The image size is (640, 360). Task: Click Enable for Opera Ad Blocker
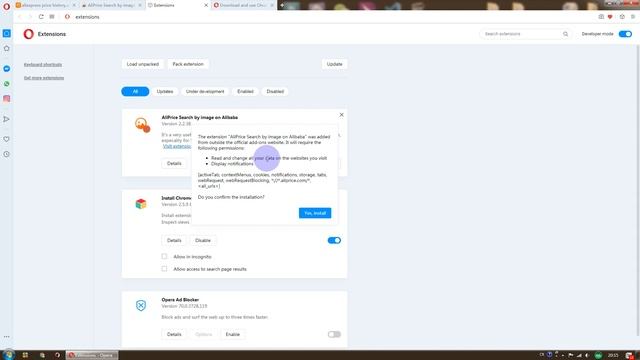tap(233, 334)
